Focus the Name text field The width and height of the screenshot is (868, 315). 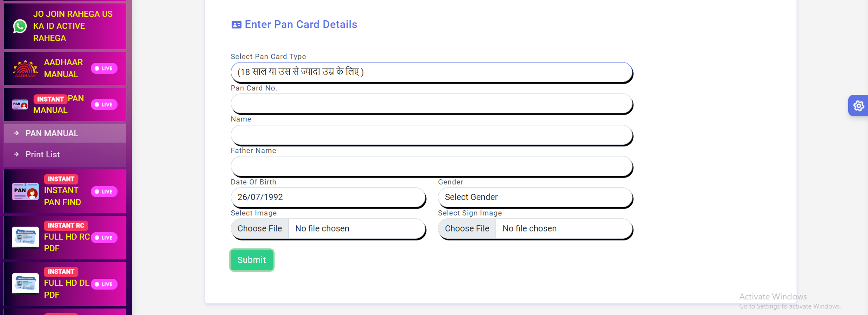(431, 135)
